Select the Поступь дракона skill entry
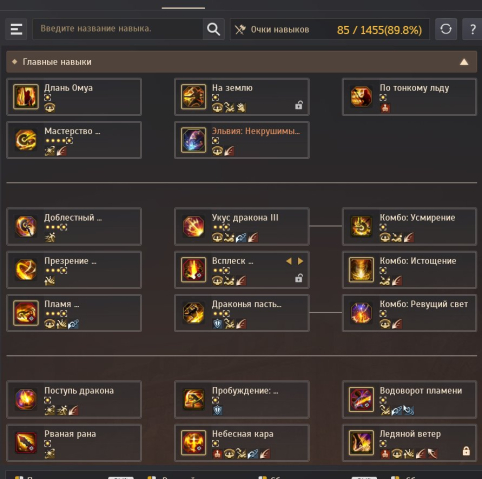Viewport: 482px width, 479px height. pos(74,399)
